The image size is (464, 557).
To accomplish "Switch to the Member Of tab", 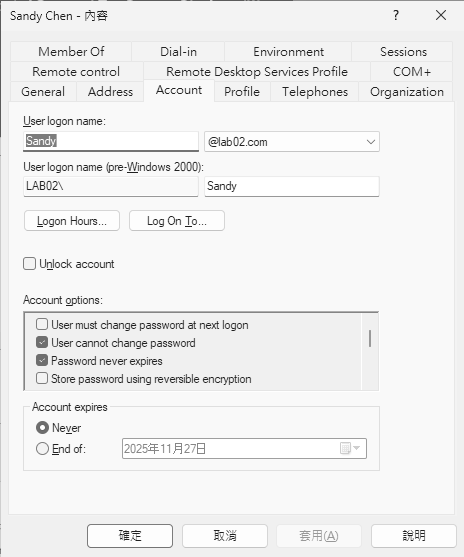I will click(71, 52).
